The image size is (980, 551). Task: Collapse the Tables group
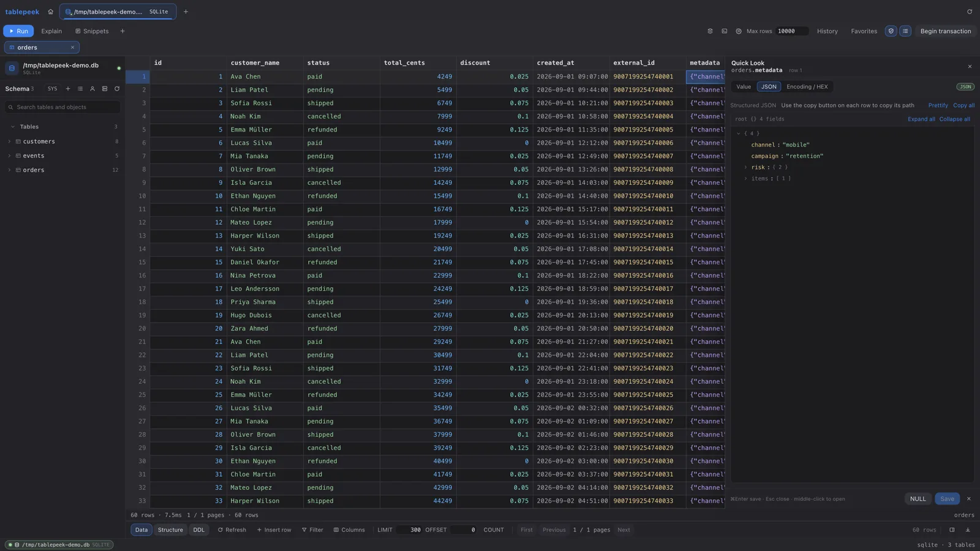click(x=13, y=127)
